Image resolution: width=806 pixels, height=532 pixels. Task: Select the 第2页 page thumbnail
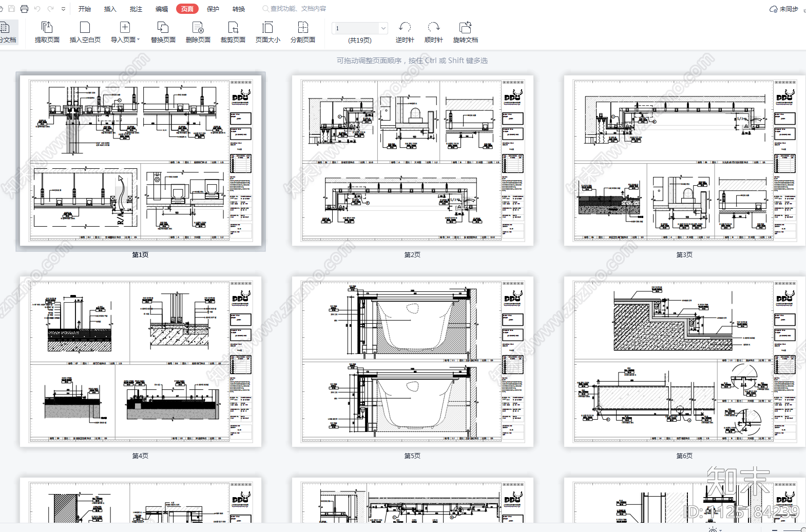(413, 161)
